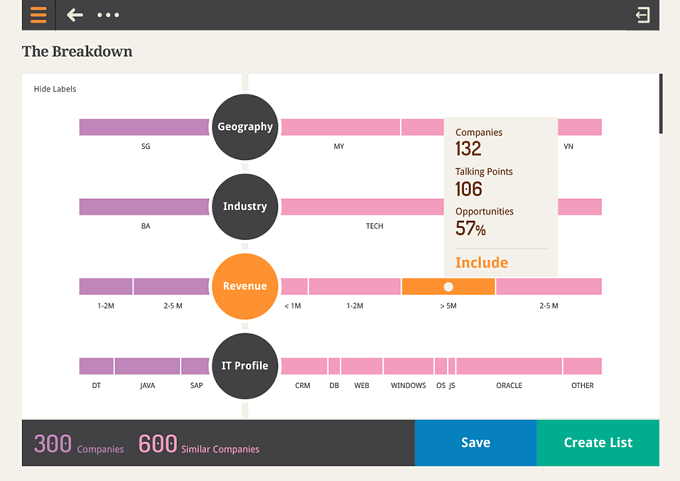The height and width of the screenshot is (481, 680).
Task: Select the WEB IT profile segment
Action: coord(362,366)
